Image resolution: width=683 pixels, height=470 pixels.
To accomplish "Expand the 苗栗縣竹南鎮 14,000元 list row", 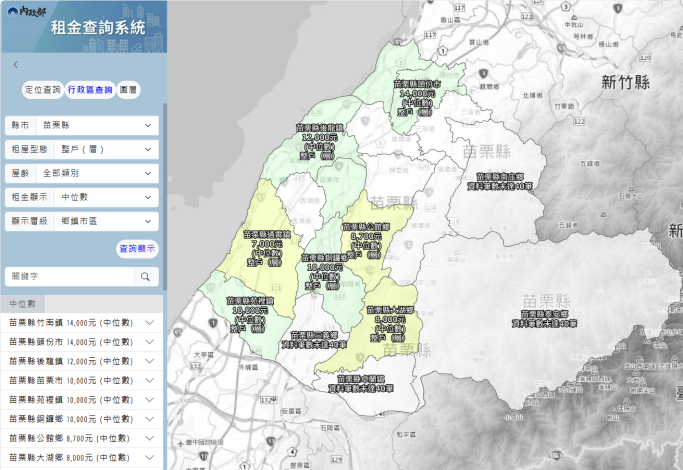I will pyautogui.click(x=82, y=323).
